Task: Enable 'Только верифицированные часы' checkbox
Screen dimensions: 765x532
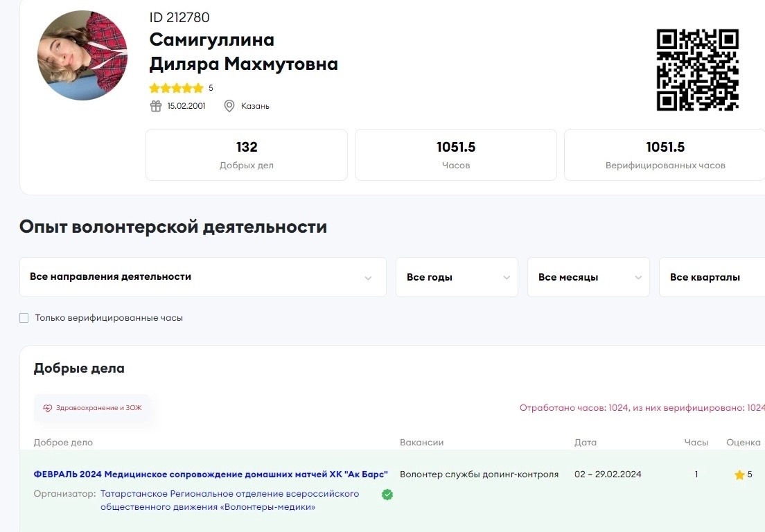Action: point(24,318)
